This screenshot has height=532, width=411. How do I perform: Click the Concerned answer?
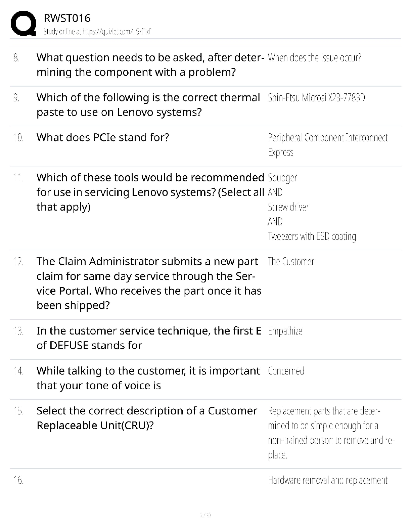point(286,371)
